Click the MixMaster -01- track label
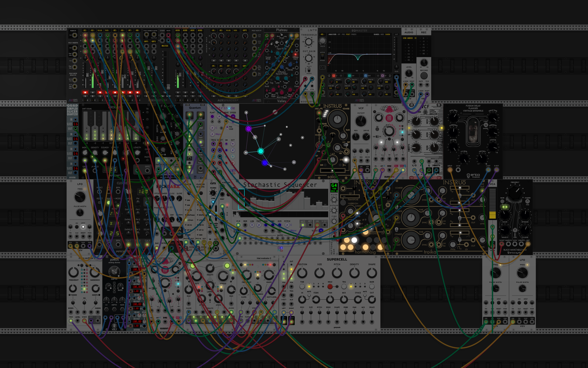 tap(85, 30)
